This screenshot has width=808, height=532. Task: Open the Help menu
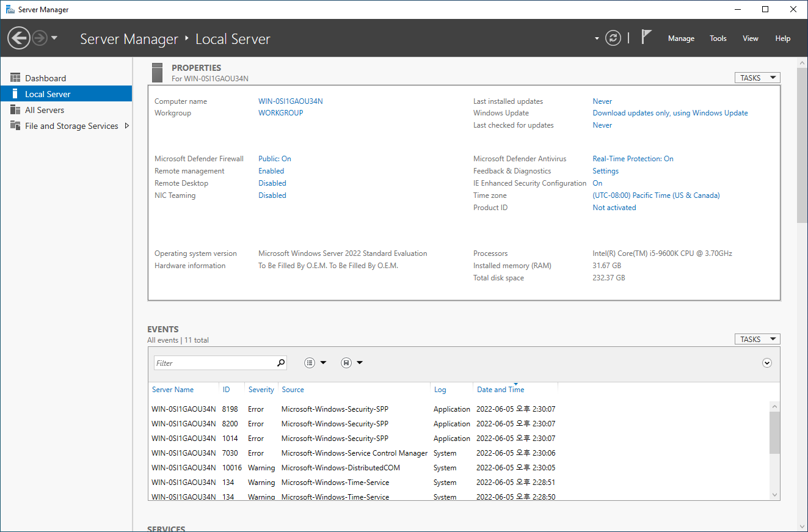pyautogui.click(x=783, y=38)
